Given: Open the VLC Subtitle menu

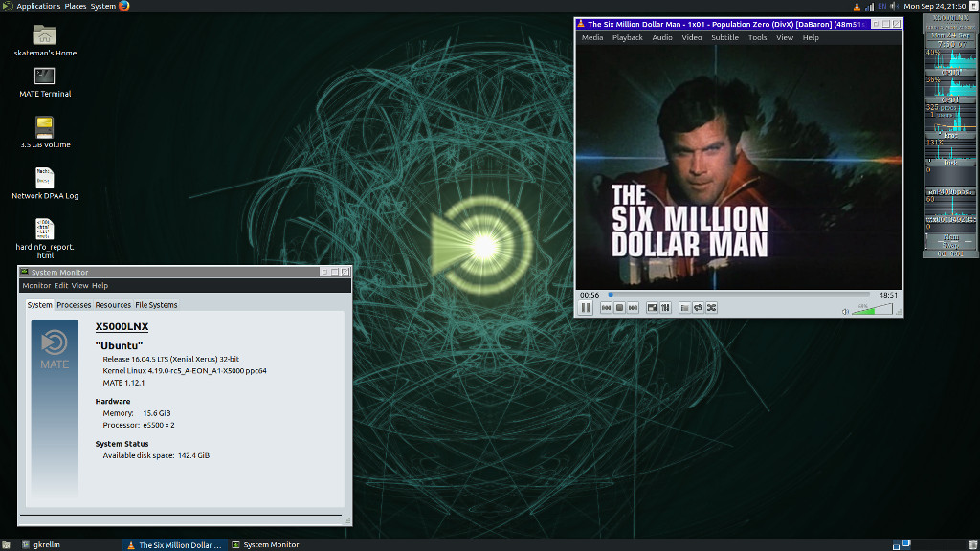Looking at the screenshot, I should [x=725, y=37].
